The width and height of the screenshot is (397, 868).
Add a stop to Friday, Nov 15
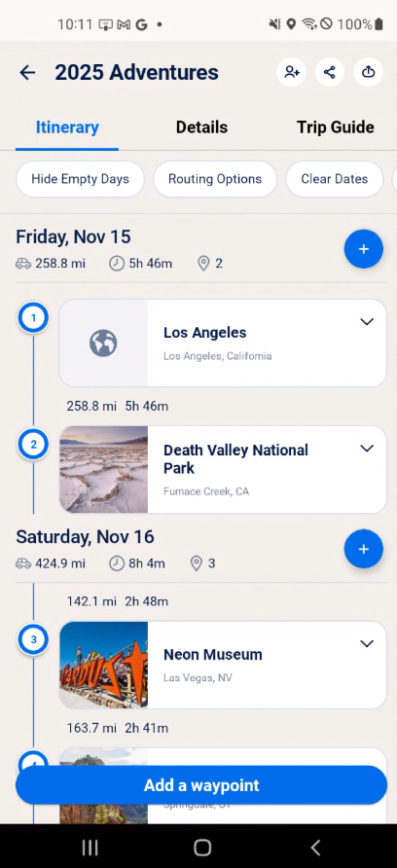(x=363, y=249)
